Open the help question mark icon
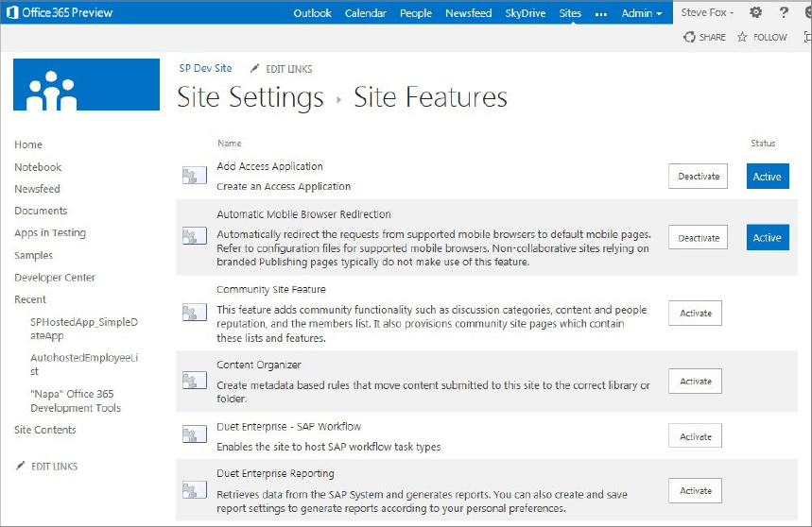The width and height of the screenshot is (812, 527). (x=784, y=12)
